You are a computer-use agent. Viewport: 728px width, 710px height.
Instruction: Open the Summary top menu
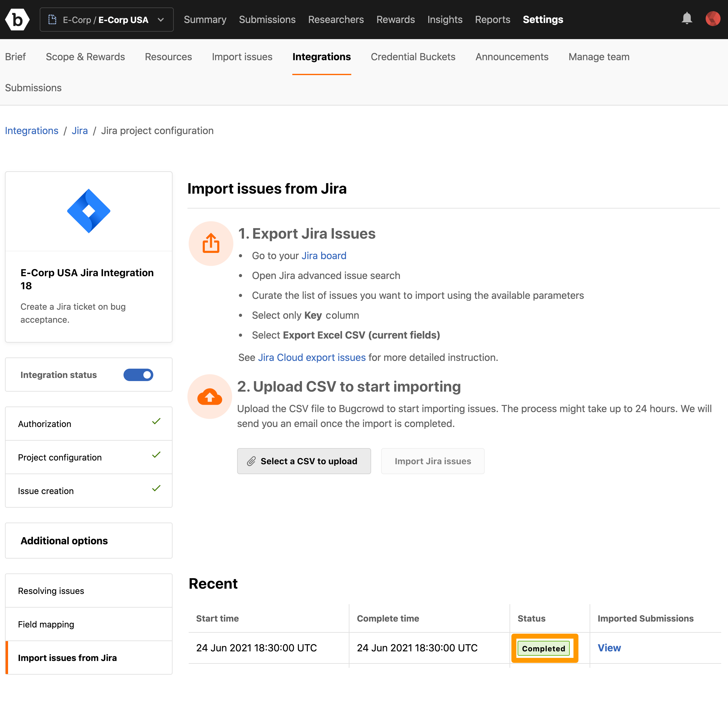205,19
